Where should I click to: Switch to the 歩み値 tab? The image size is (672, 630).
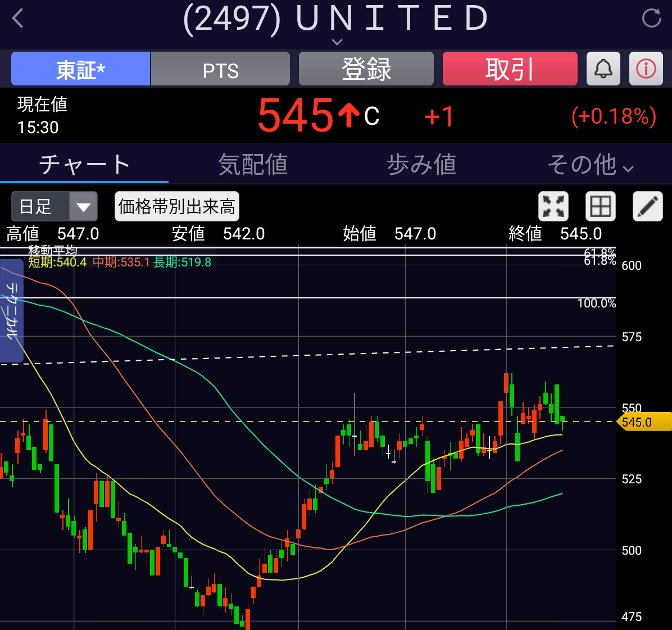tap(421, 165)
